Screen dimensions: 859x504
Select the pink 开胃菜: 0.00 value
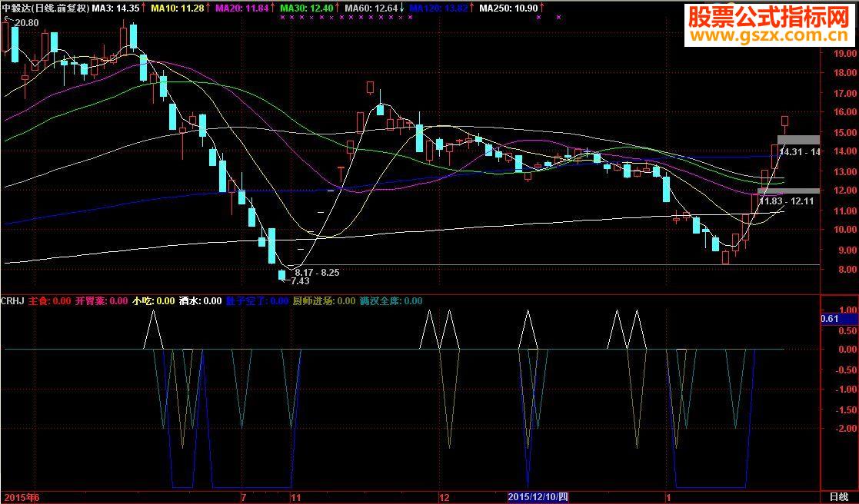pyautogui.click(x=102, y=301)
